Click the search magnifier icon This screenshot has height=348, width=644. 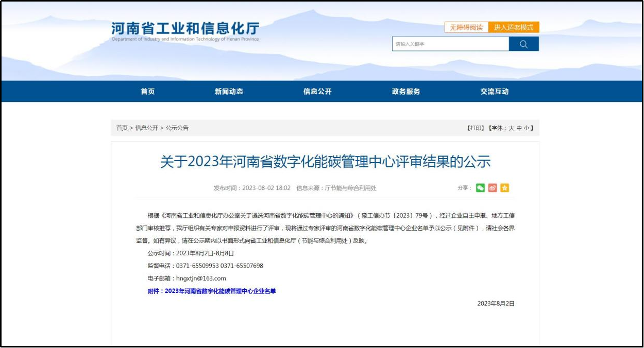click(524, 44)
